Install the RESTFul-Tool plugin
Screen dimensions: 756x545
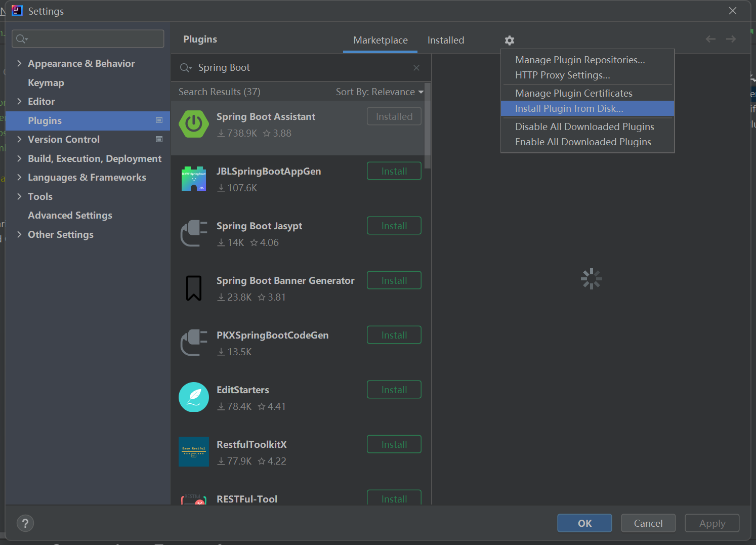[394, 497]
